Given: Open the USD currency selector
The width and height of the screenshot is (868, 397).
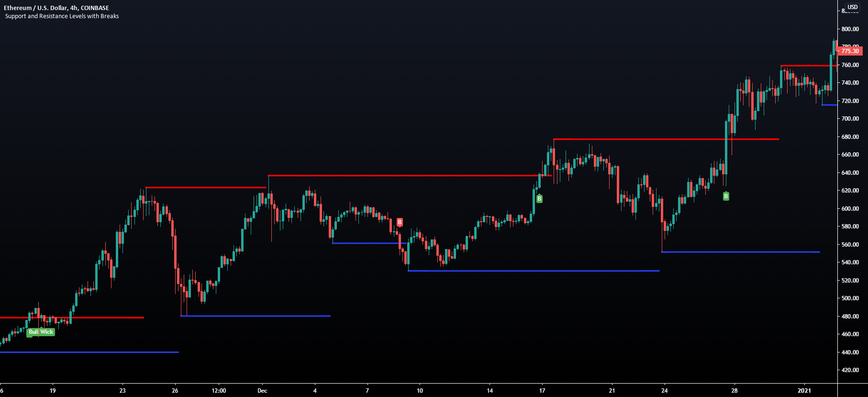Looking at the screenshot, I should tap(852, 7).
